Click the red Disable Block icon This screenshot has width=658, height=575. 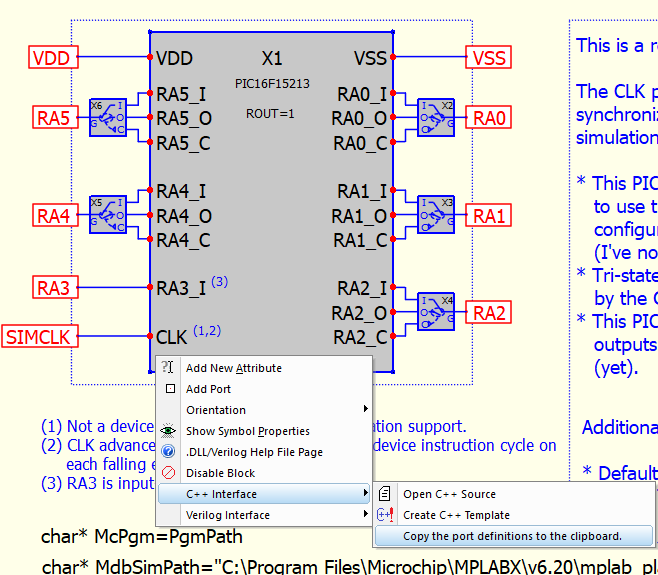click(x=168, y=473)
